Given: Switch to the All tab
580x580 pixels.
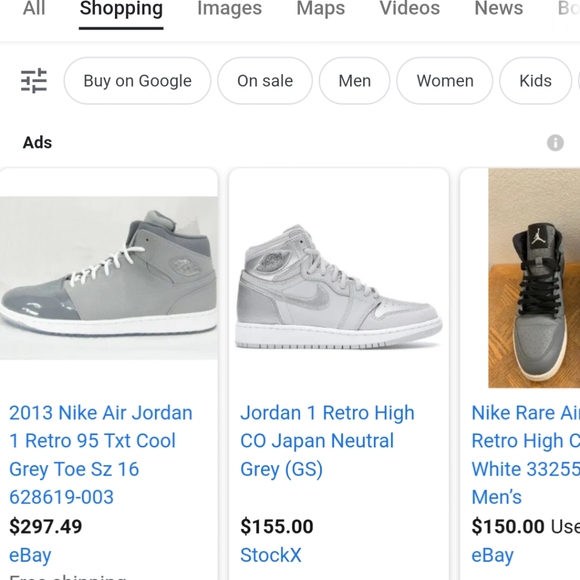Looking at the screenshot, I should point(34,9).
